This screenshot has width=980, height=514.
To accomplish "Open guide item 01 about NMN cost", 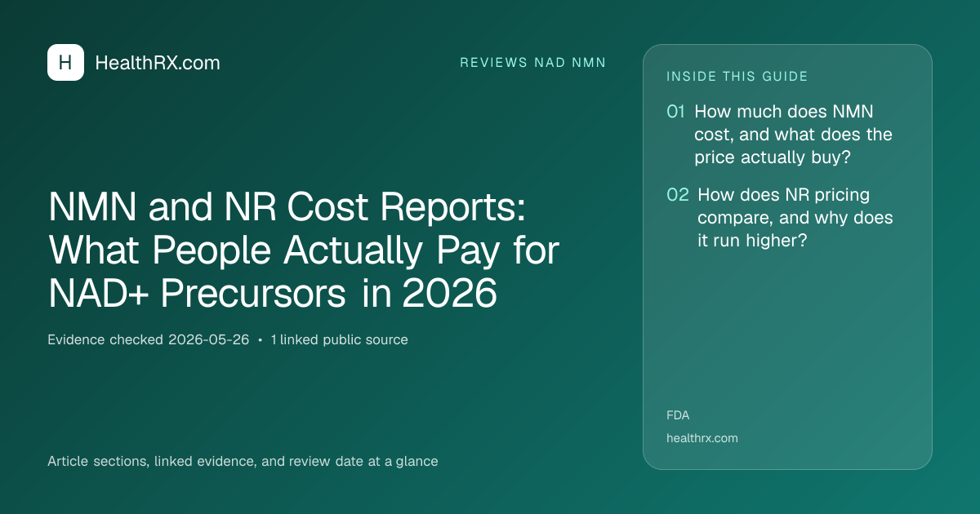I will click(x=780, y=135).
